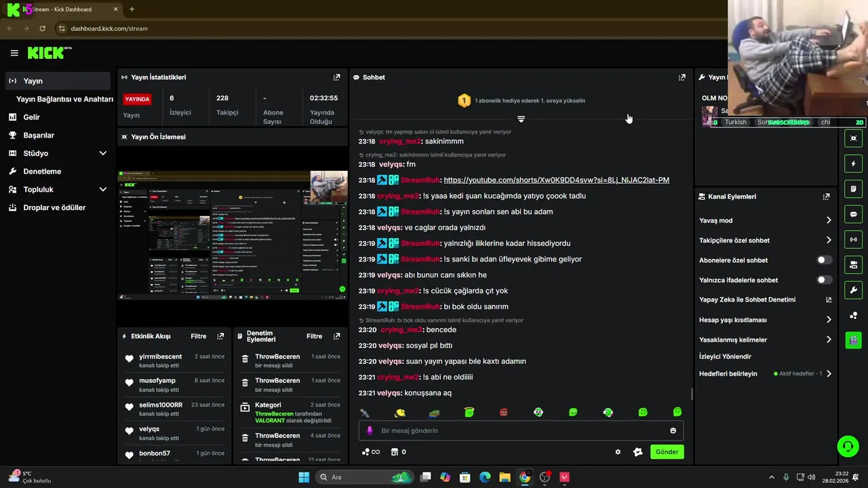
Task: Pop out the Etkinlik Akışı panel
Action: pyautogui.click(x=220, y=336)
